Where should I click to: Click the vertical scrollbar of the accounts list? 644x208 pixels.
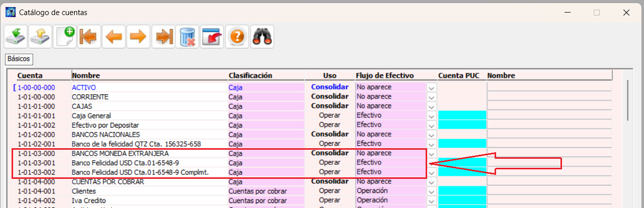pos(627,100)
